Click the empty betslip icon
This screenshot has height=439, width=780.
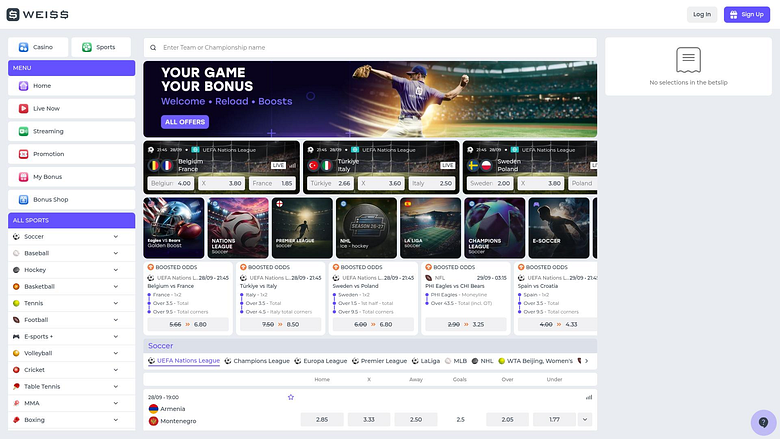(688, 60)
